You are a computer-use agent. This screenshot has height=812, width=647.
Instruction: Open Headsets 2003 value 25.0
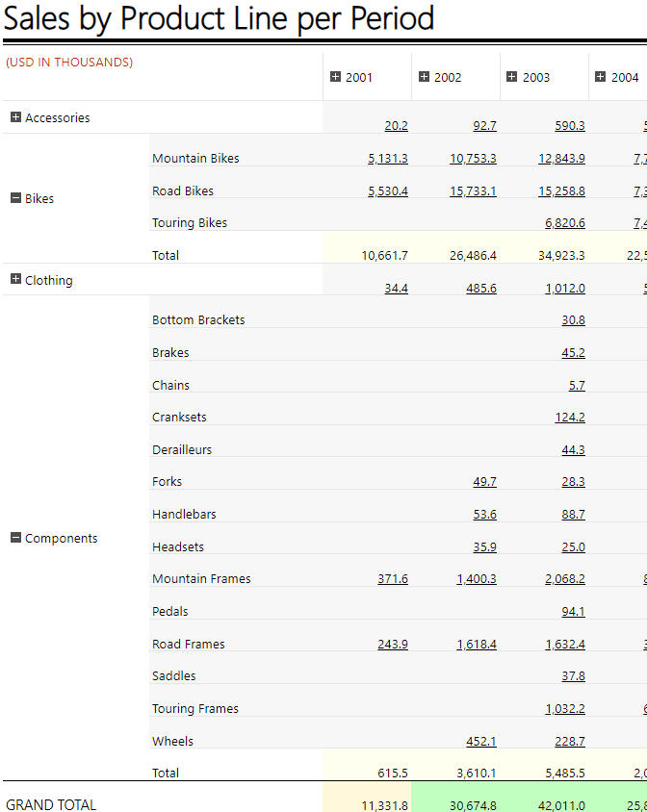click(574, 546)
